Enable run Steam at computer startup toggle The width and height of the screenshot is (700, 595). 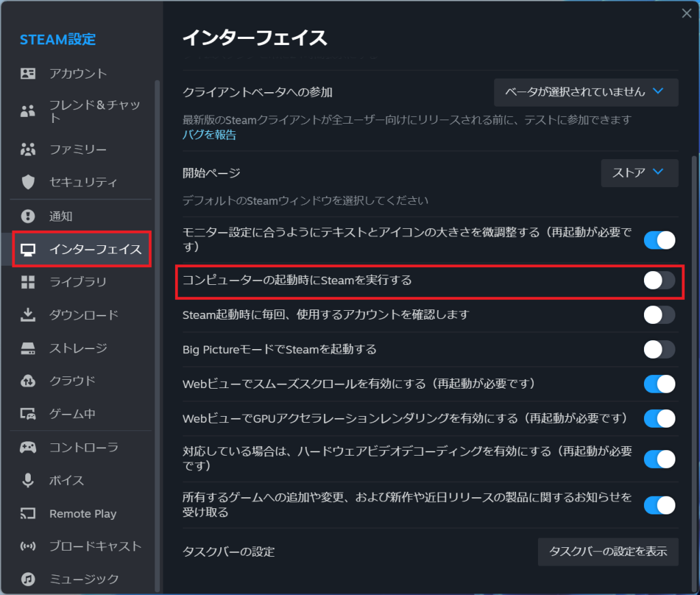coord(659,280)
